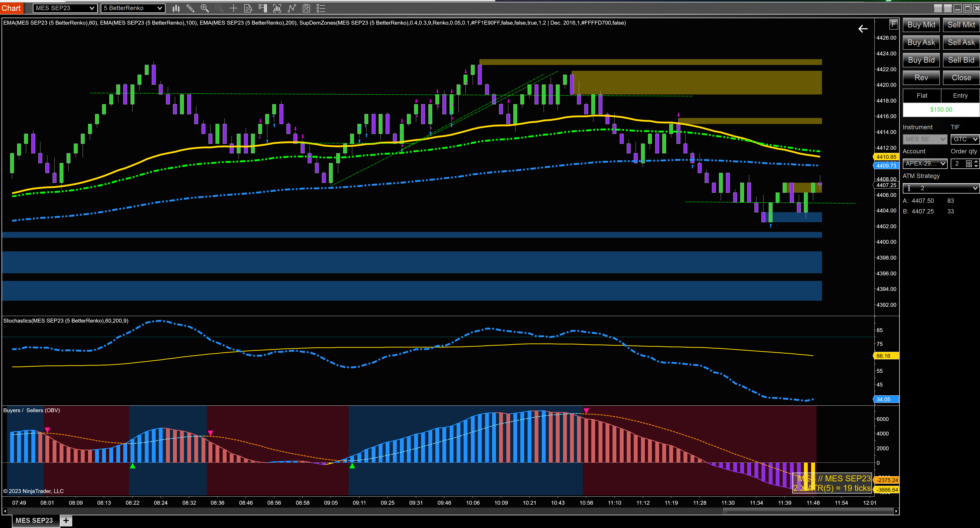
Task: Click the $150.00 PnL display
Action: pyautogui.click(x=941, y=110)
